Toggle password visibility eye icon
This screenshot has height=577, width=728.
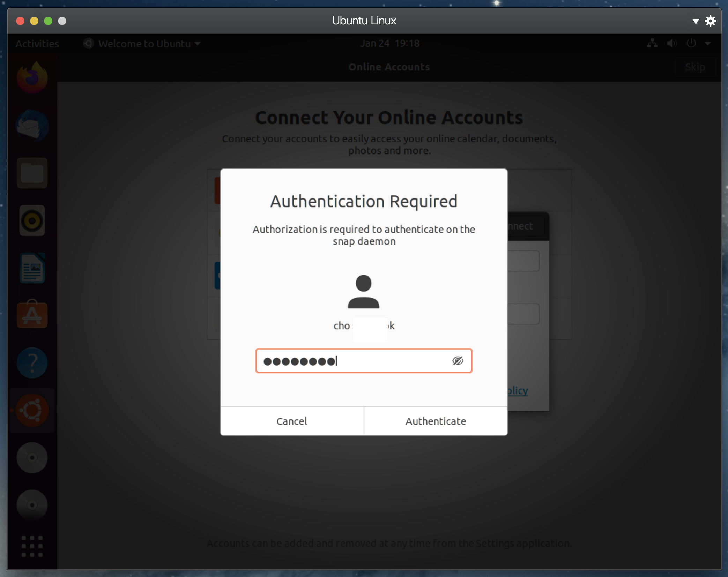pos(458,361)
